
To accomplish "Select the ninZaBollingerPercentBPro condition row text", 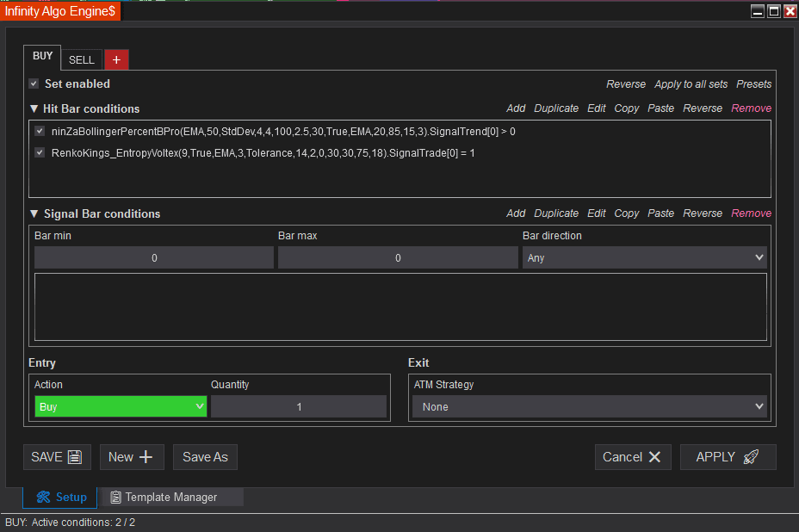I will (283, 132).
